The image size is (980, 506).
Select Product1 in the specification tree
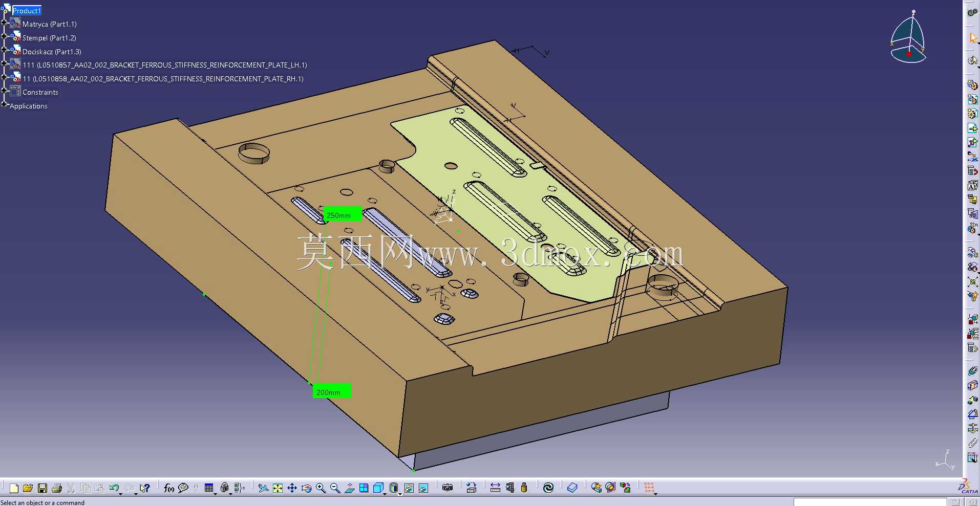[x=27, y=11]
